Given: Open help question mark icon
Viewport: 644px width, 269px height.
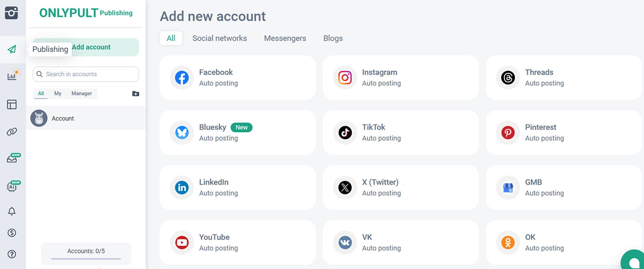Looking at the screenshot, I should (x=12, y=254).
